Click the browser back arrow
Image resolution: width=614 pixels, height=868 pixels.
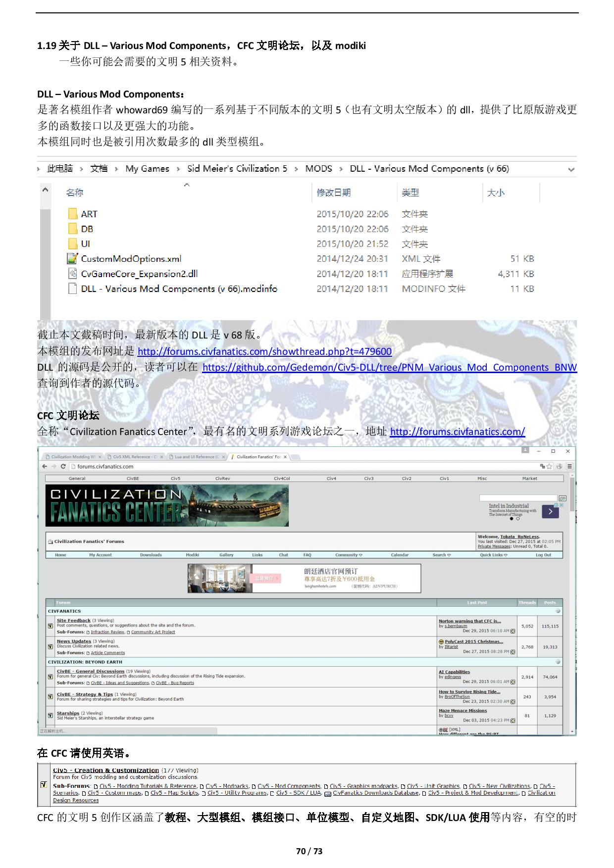point(45,466)
